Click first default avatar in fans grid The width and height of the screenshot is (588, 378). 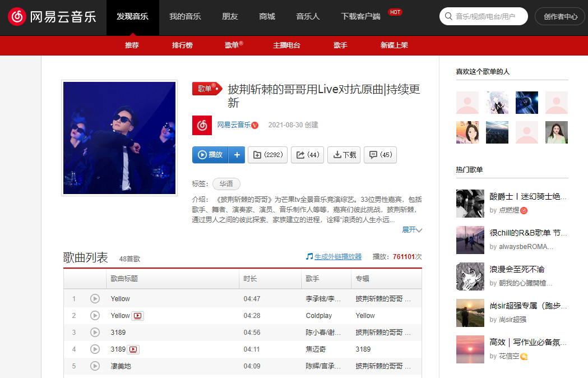pos(467,103)
